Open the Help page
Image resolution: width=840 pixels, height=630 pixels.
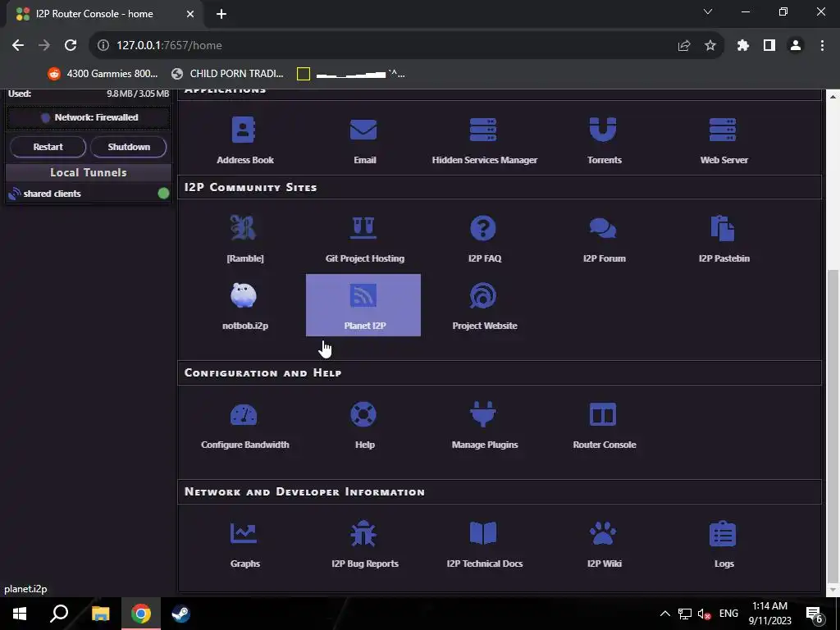click(x=364, y=426)
